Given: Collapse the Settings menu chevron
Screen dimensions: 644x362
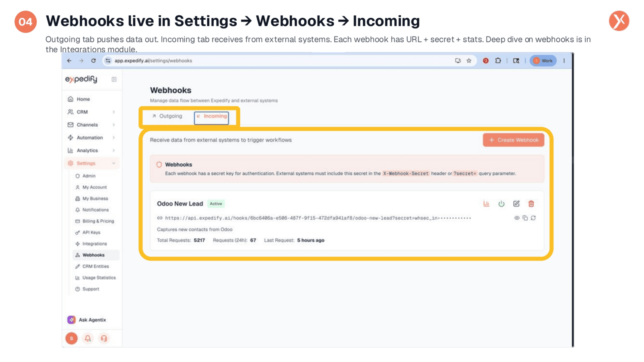Looking at the screenshot, I should tap(114, 163).
